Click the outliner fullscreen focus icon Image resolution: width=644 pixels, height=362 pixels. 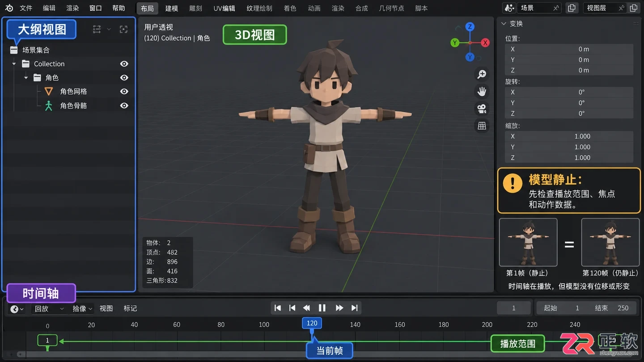[124, 29]
